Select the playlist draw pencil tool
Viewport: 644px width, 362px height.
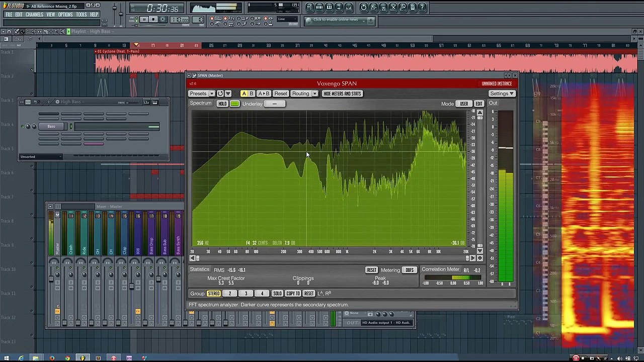[17, 32]
